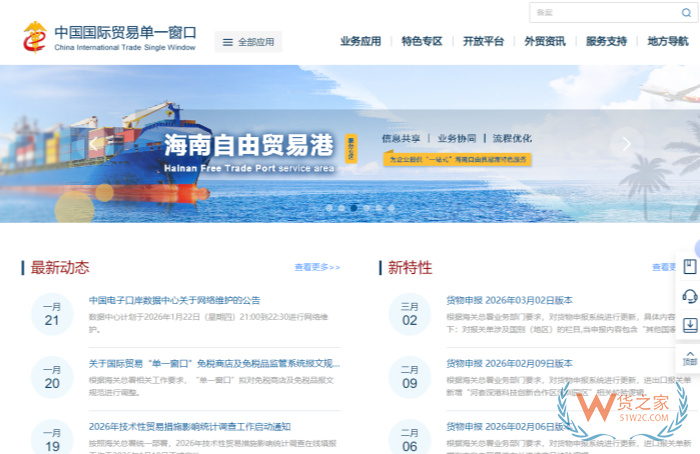The image size is (700, 454).
Task: Click the 查看更多>> link beside 最新动态
Action: tap(317, 267)
